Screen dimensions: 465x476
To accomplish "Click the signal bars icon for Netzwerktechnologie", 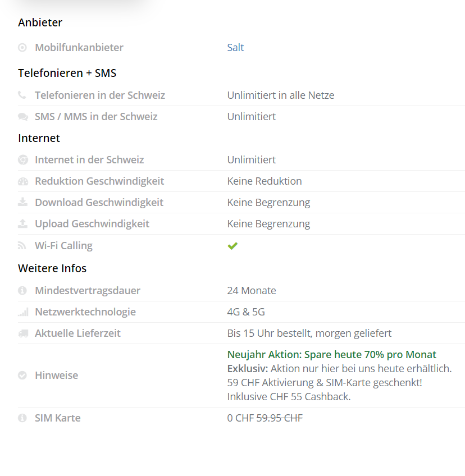I will click(x=22, y=312).
